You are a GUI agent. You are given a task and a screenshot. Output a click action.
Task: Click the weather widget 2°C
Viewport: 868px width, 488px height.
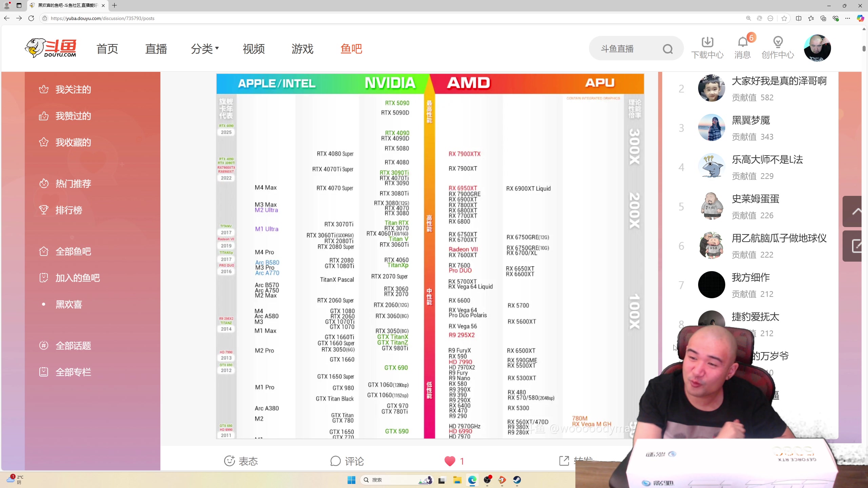[15, 479]
